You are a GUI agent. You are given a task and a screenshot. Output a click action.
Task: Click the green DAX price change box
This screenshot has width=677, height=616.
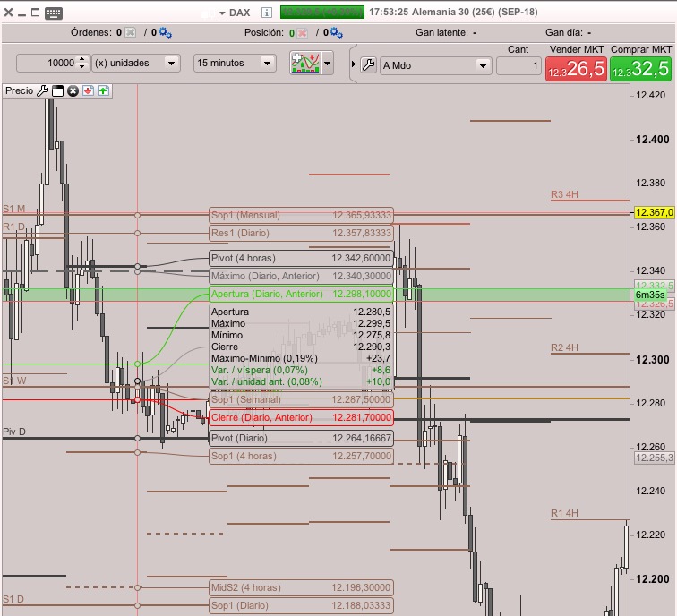tap(322, 12)
